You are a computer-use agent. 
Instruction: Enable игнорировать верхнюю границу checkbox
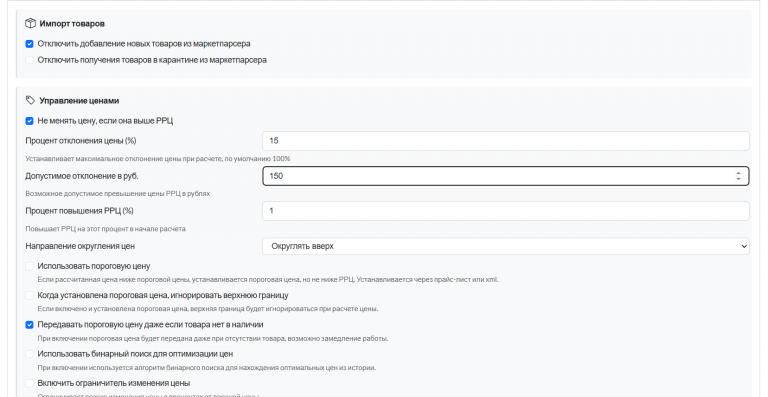tap(29, 295)
